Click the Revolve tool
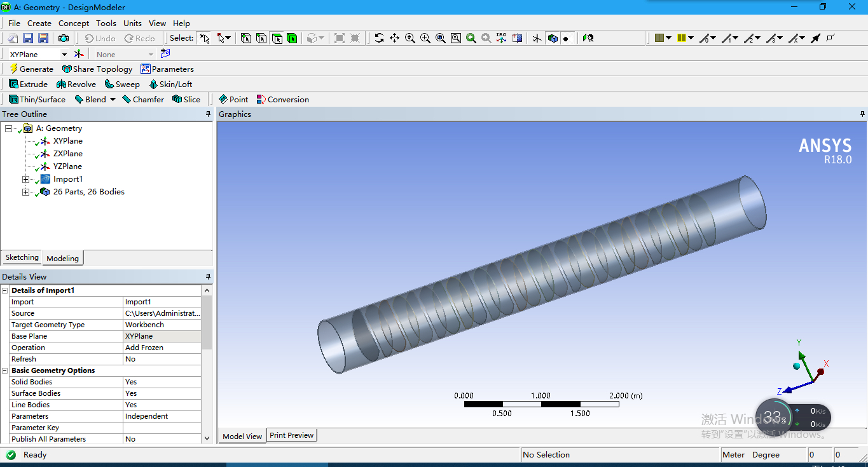The width and height of the screenshot is (868, 467). pyautogui.click(x=76, y=84)
